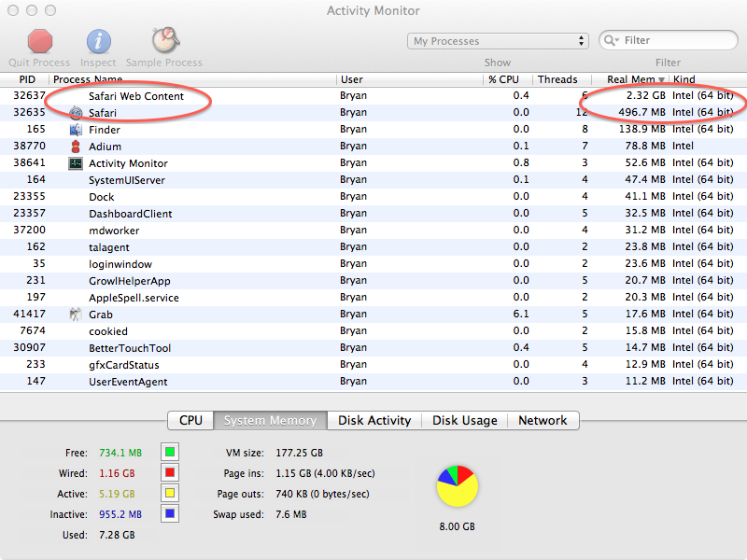
Task: Select the GrowlHelperApp process
Action: click(373, 281)
